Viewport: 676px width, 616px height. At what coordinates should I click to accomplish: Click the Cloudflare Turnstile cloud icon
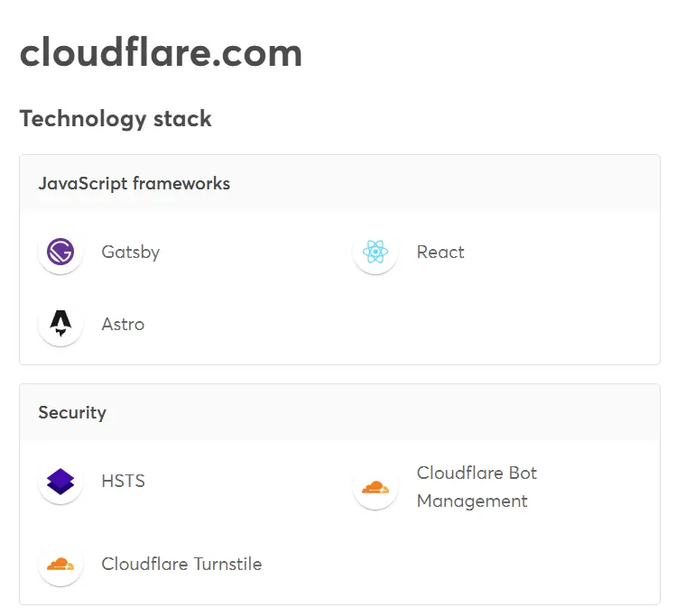click(60, 564)
